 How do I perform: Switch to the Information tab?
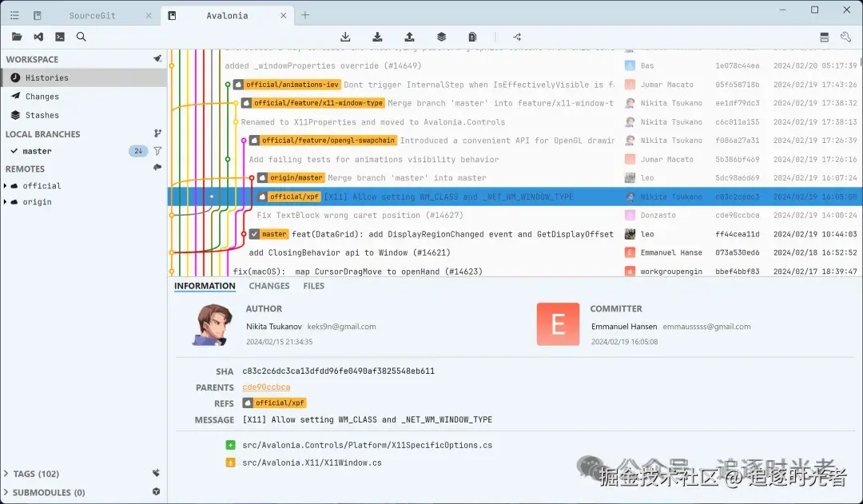pos(205,286)
